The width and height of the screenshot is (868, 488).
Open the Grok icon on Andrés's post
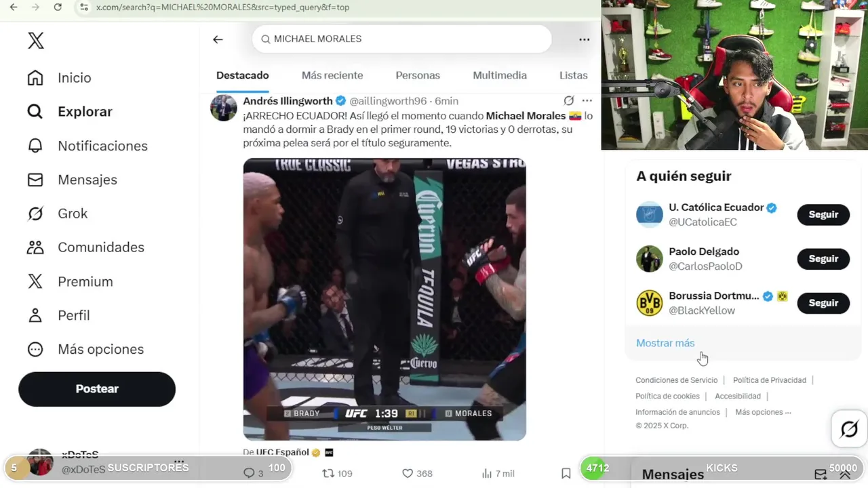[569, 101]
